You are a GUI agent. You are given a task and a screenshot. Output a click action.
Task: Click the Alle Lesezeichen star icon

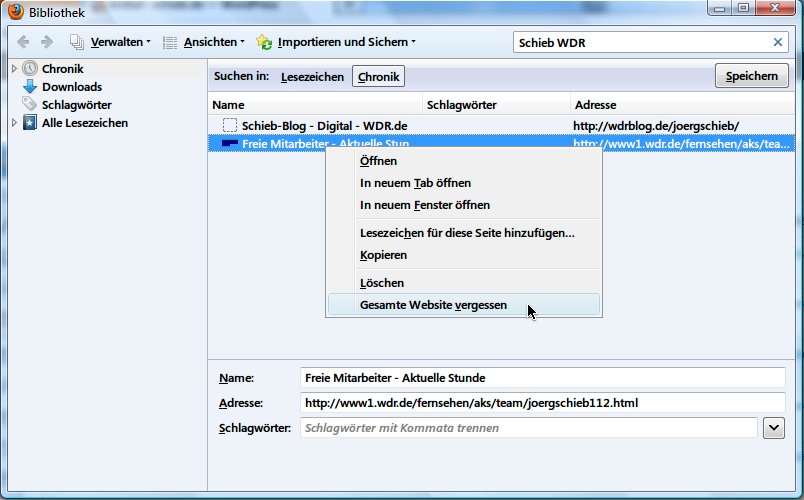30,123
